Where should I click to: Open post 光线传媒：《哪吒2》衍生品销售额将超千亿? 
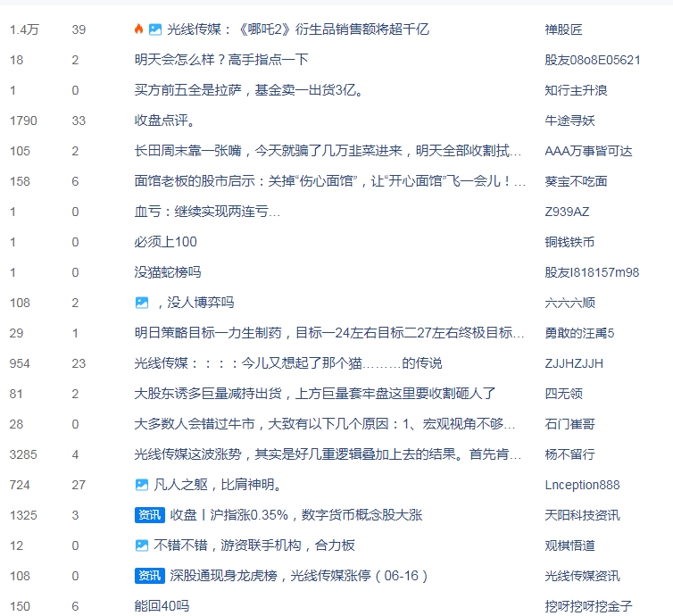click(298, 29)
